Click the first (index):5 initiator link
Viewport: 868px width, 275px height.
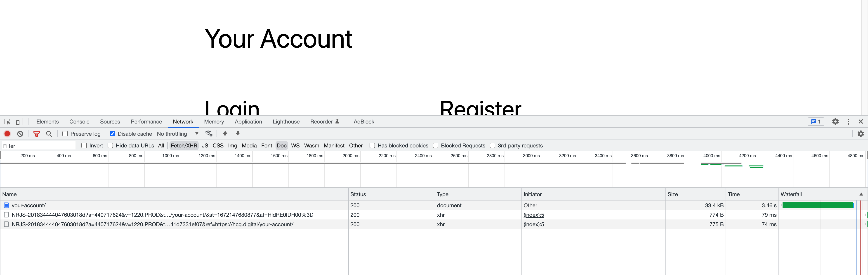[534, 215]
